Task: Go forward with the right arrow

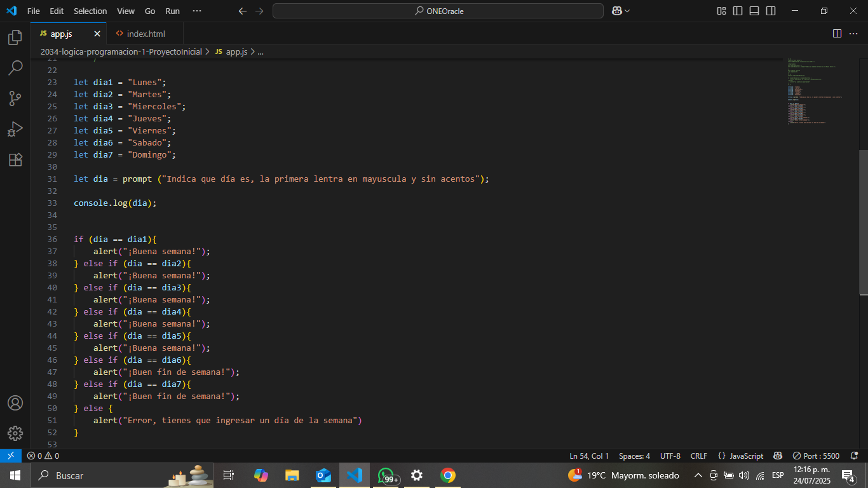Action: tap(259, 11)
